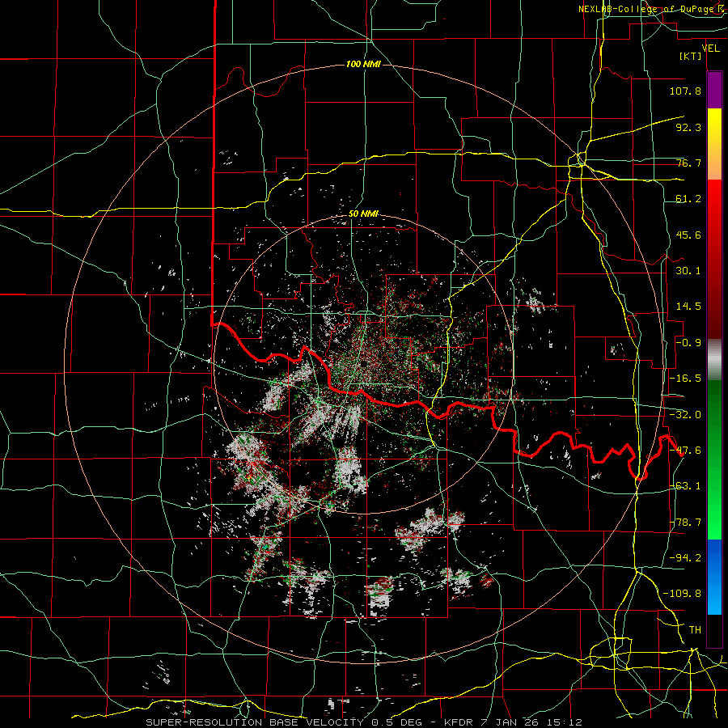The image size is (728, 728).
Task: Click the TH legend label
Action: (x=695, y=630)
